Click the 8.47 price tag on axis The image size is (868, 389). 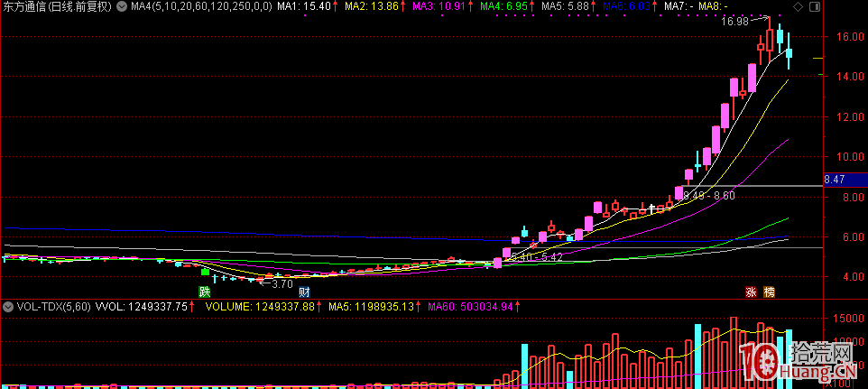coord(845,180)
